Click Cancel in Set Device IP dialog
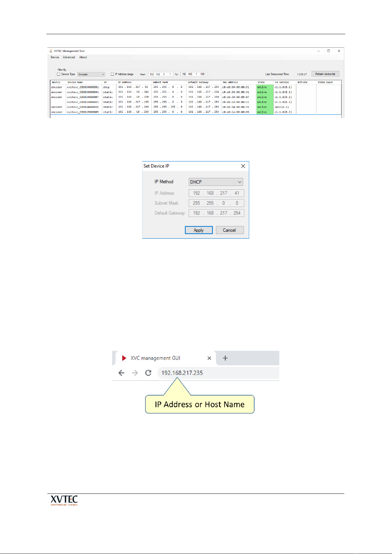Image resolution: width=392 pixels, height=554 pixels. [x=230, y=230]
